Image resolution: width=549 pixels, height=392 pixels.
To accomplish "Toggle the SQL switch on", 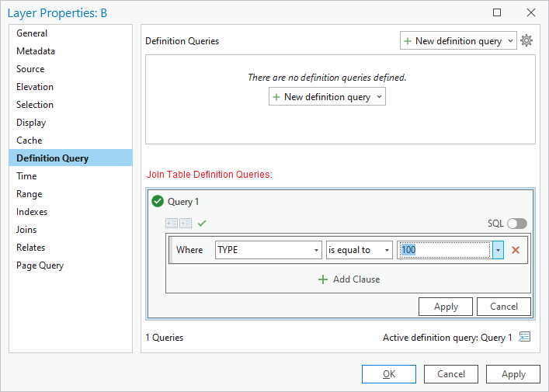I will click(x=516, y=224).
